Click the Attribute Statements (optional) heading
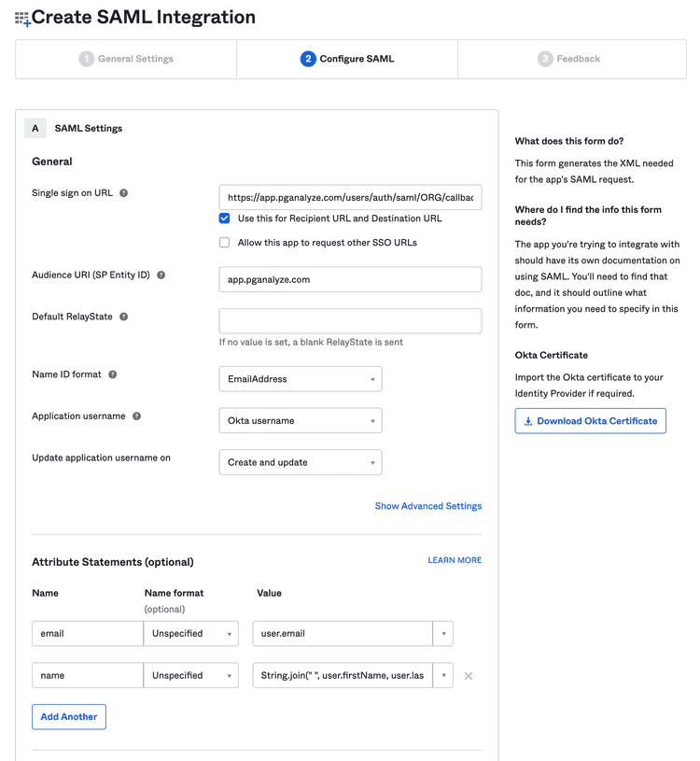Viewport: 700px width, 761px height. click(113, 562)
